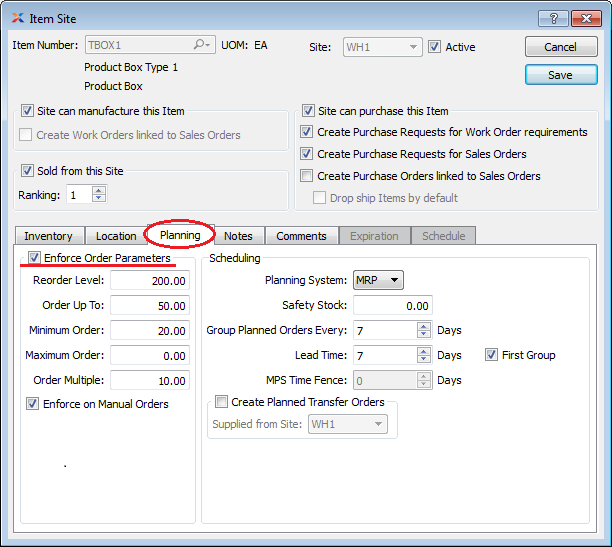This screenshot has height=547, width=612.
Task: Decrease the Lead Time days value
Action: (425, 360)
